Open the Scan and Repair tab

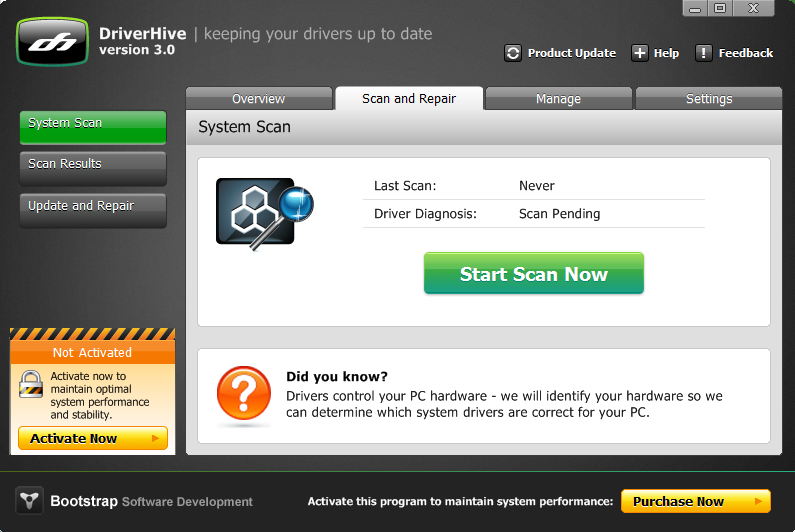[408, 99]
